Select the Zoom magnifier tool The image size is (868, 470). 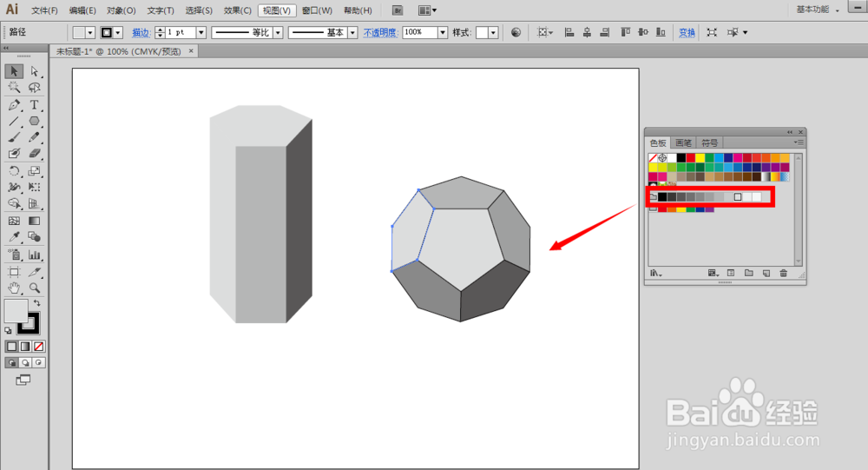tap(35, 288)
